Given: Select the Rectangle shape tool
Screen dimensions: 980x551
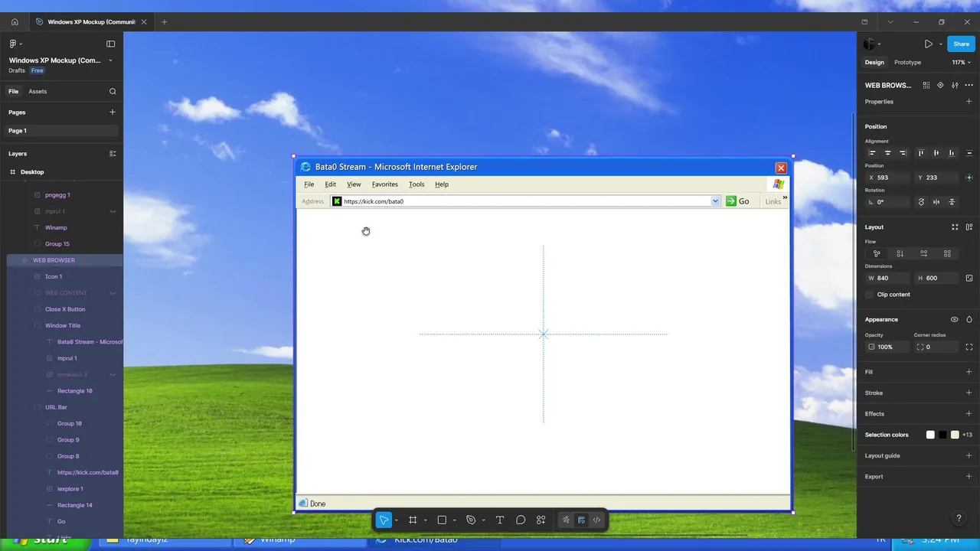Looking at the screenshot, I should click(x=442, y=520).
